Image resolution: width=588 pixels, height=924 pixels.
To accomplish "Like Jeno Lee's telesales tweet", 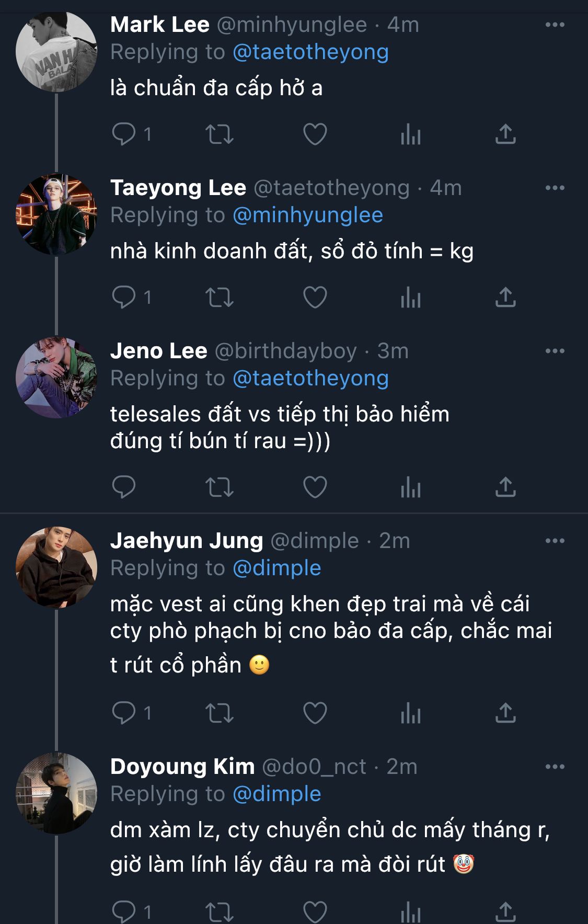I will (315, 487).
